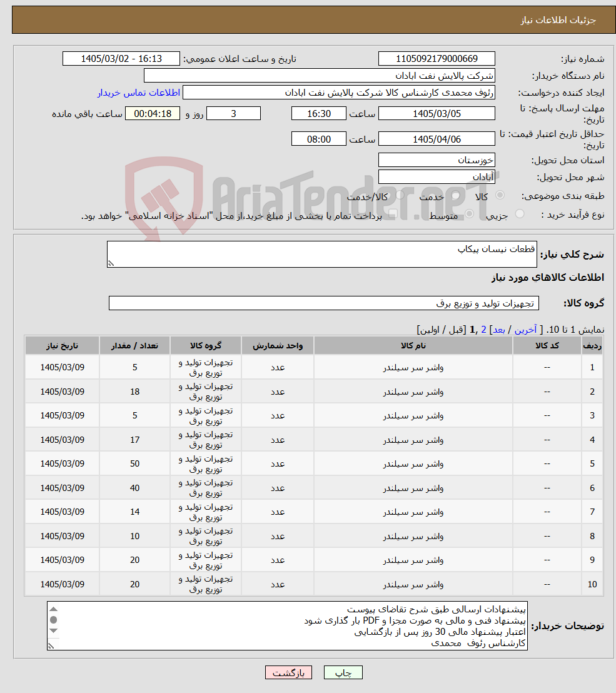Click item name in row 10
The width and height of the screenshot is (616, 693).
[x=413, y=585]
